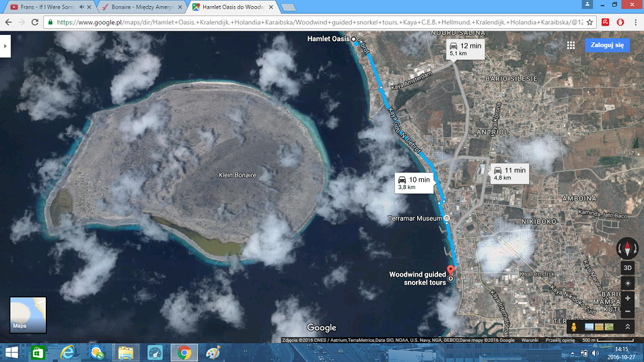Open the first explore imagery thumbnail
Screen dimensions: 644x362
tap(589, 327)
